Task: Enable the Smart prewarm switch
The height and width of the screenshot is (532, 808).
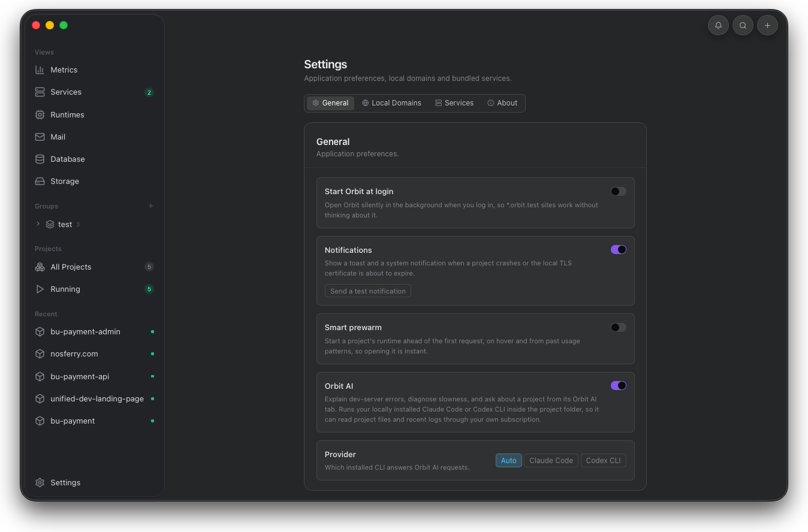Action: (618, 327)
